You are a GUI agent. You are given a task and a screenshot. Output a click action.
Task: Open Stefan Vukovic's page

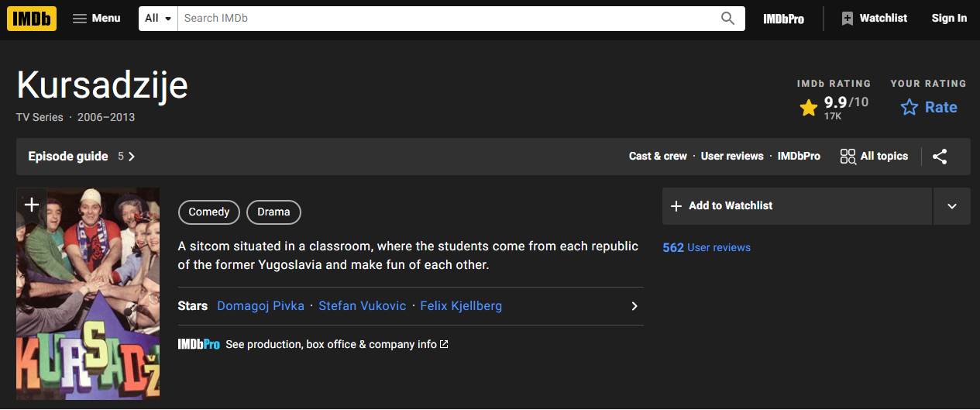coord(362,305)
